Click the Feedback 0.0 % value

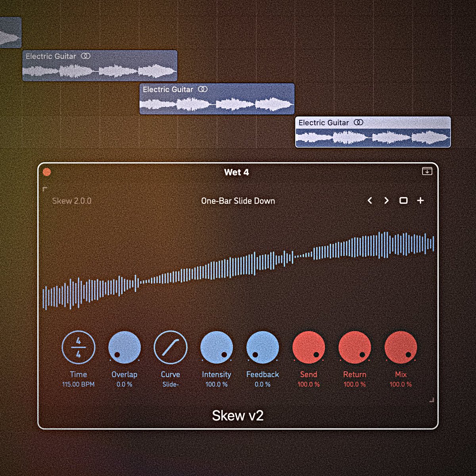tap(263, 384)
